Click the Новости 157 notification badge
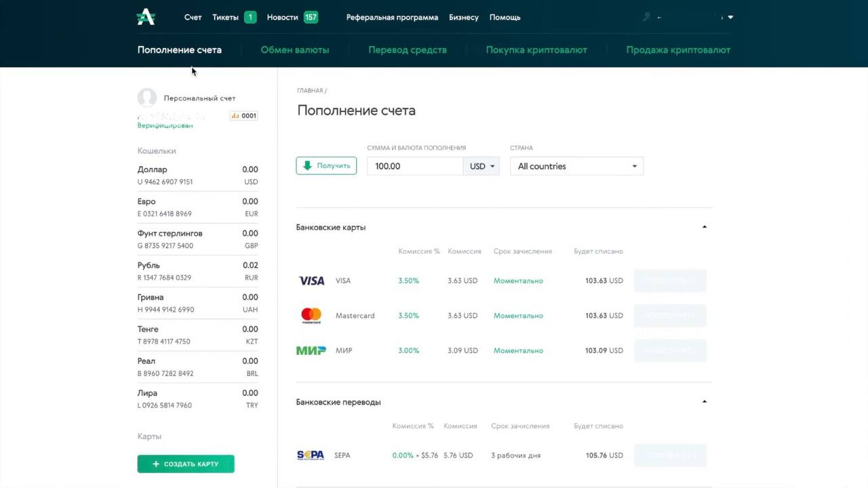Viewport: 868px width, 488px height. coord(311,18)
